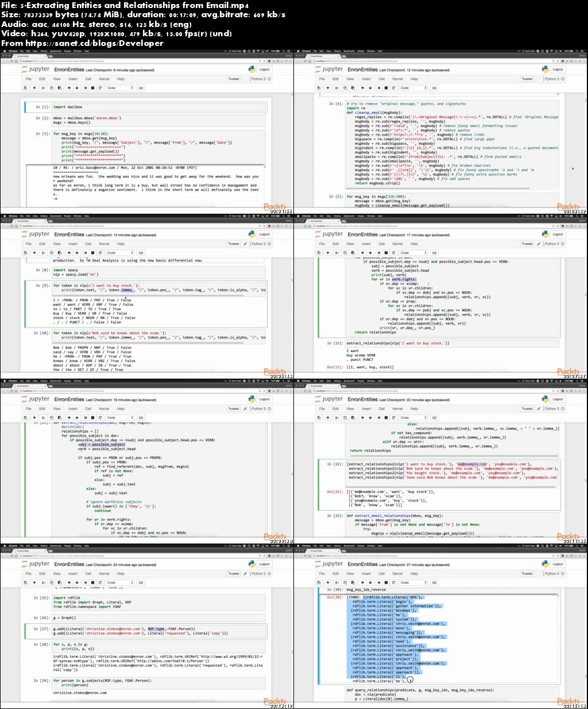The height and width of the screenshot is (709, 588).
Task: Click cut scissors icon in the 19-minutes-ago notebook
Action: tap(44, 418)
